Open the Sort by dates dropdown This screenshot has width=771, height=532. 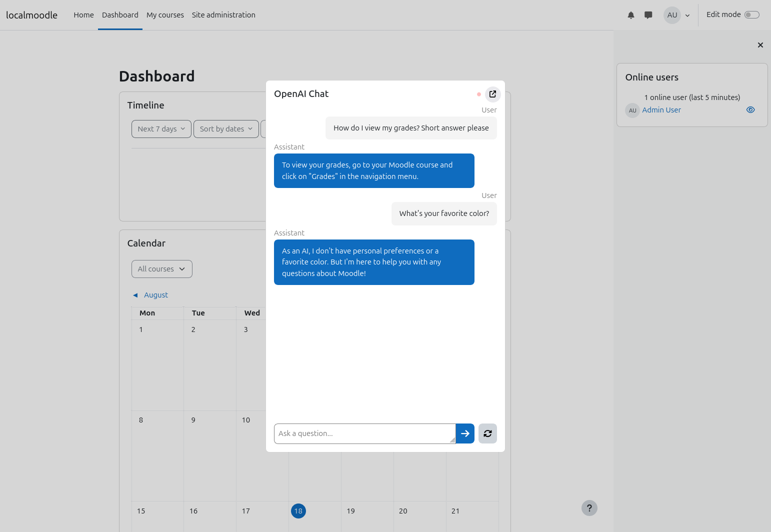(226, 129)
